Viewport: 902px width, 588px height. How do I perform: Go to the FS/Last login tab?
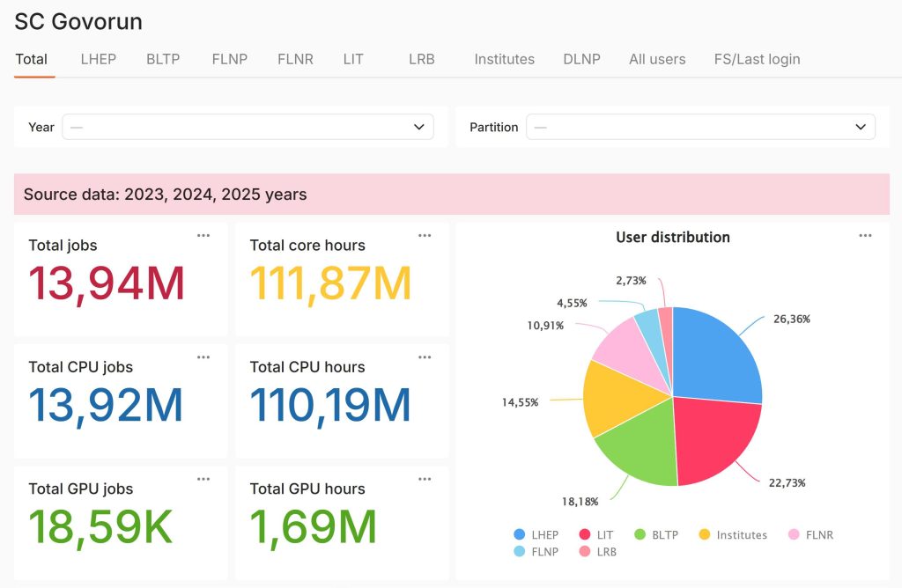pos(757,59)
